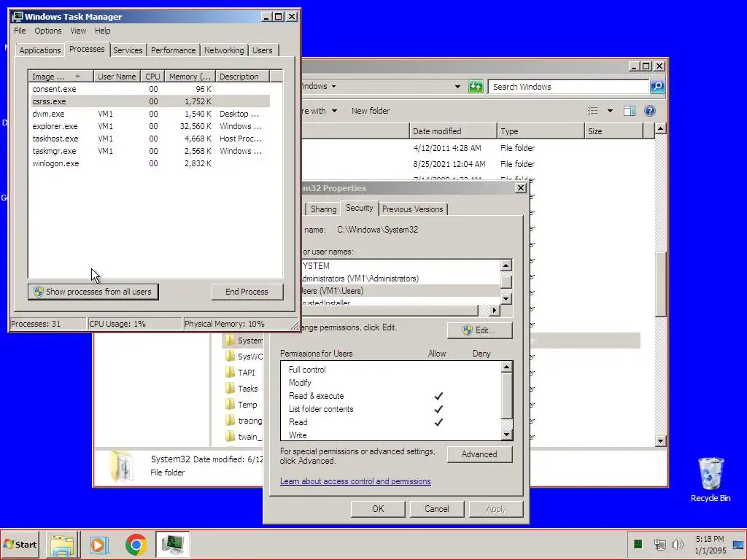Sort Explorer by Date modified column
The width and height of the screenshot is (747, 560).
(x=452, y=131)
